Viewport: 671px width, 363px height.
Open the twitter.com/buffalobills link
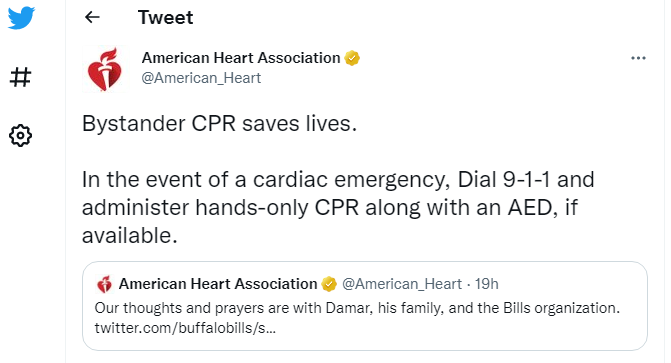pos(185,328)
